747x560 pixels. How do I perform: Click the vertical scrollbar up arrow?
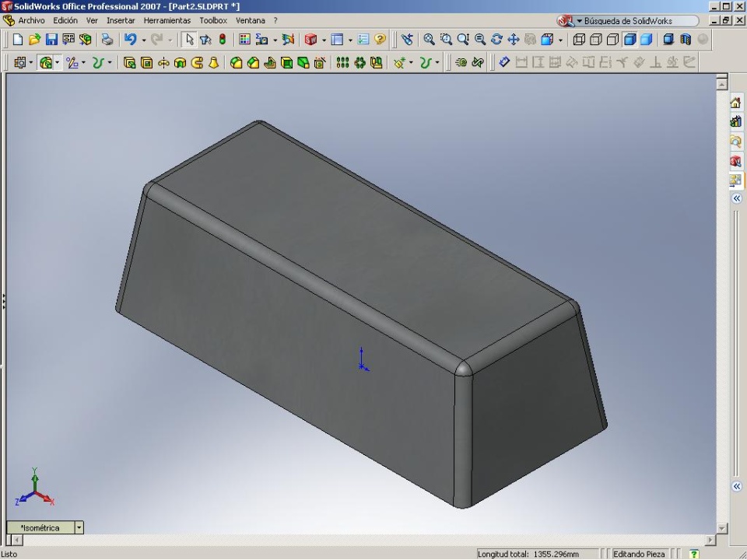(722, 84)
